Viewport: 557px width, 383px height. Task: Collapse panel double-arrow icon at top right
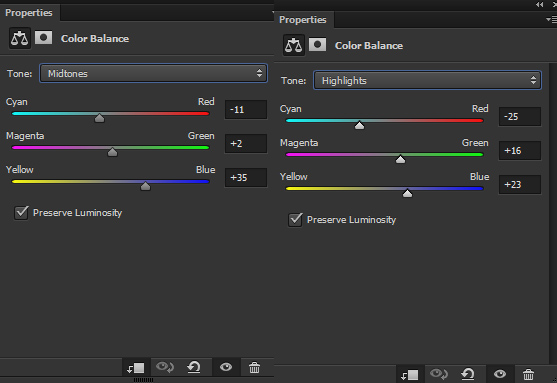(540, 5)
